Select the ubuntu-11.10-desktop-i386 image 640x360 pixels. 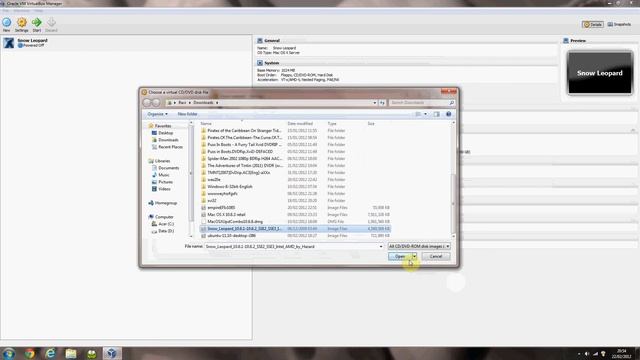(x=295, y=236)
